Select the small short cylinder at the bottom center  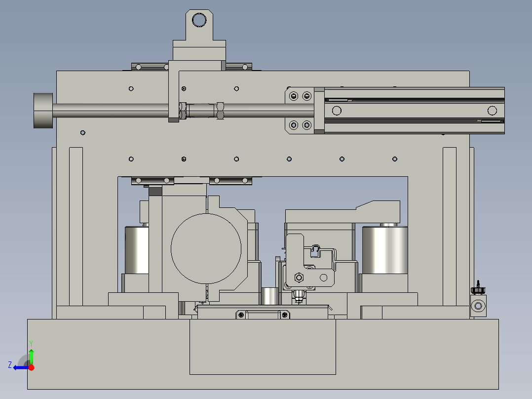pos(270,296)
